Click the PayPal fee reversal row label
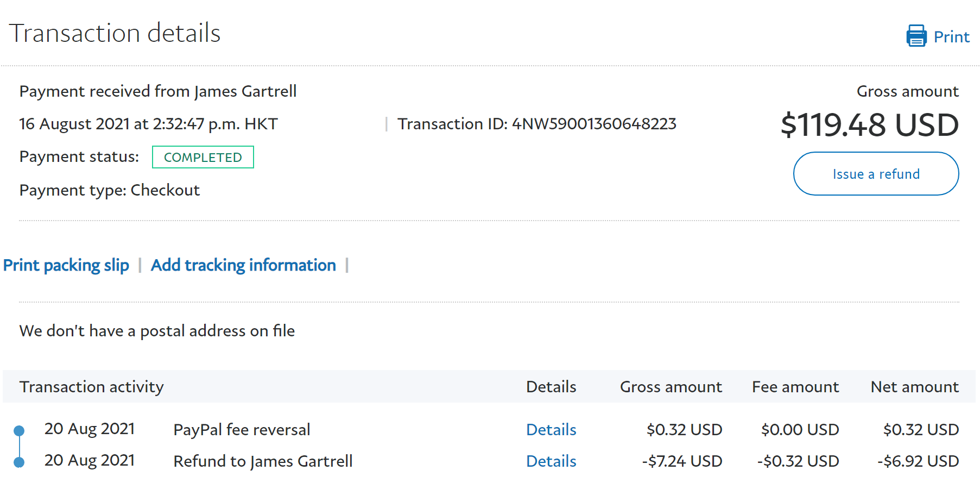The height and width of the screenshot is (489, 980). [242, 430]
